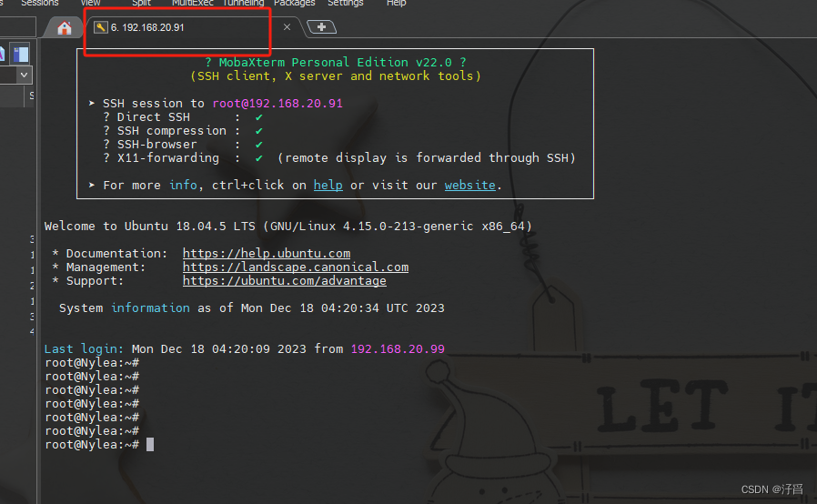Go to the Home tab icon

[x=64, y=27]
